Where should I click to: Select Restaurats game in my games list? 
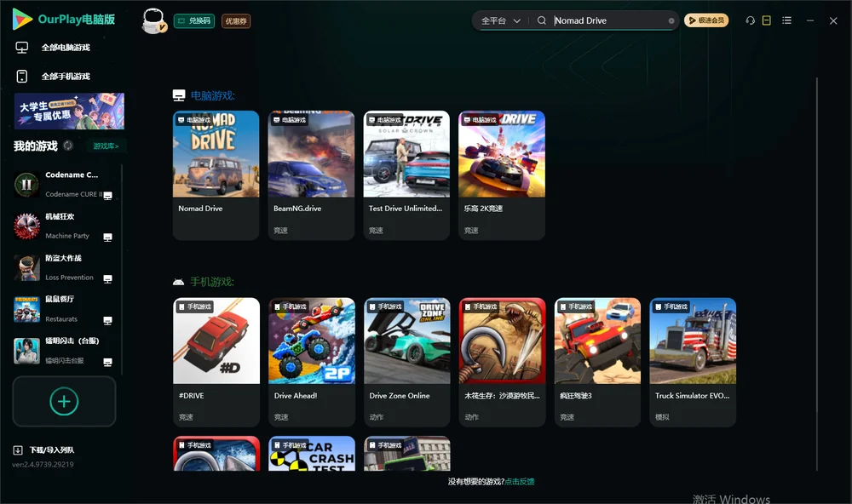click(63, 309)
